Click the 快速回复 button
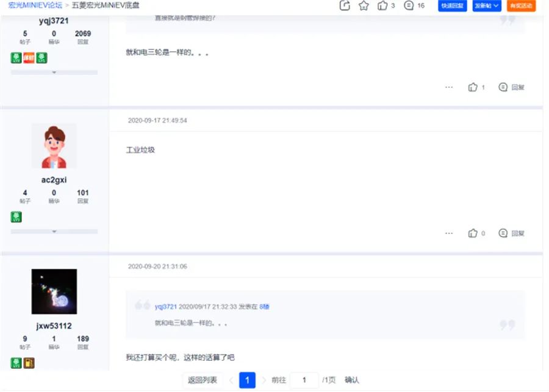This screenshot has width=549, height=392. pos(452,5)
